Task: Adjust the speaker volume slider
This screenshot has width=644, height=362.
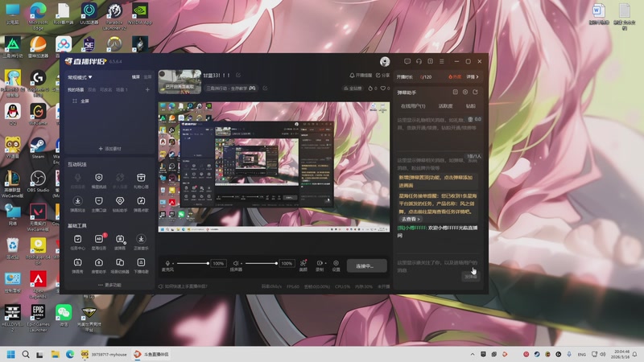Action: point(262,264)
